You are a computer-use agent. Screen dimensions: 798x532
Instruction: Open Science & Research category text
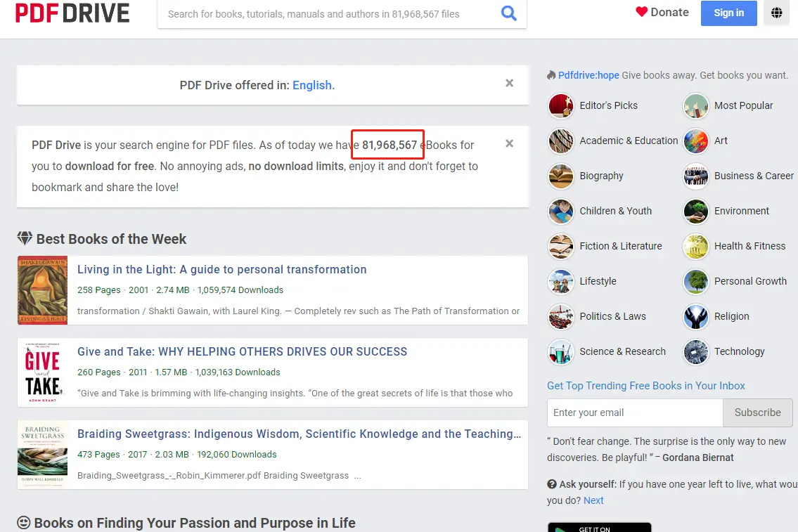click(622, 351)
